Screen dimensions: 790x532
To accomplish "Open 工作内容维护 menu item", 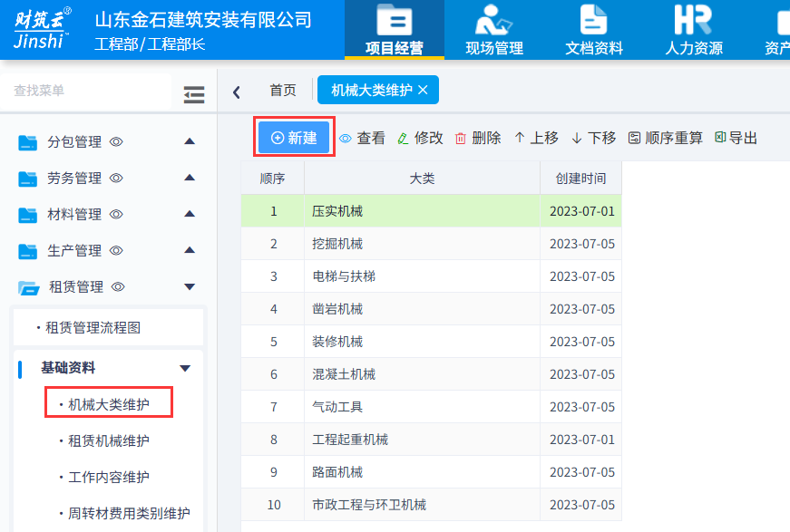I will (x=109, y=477).
